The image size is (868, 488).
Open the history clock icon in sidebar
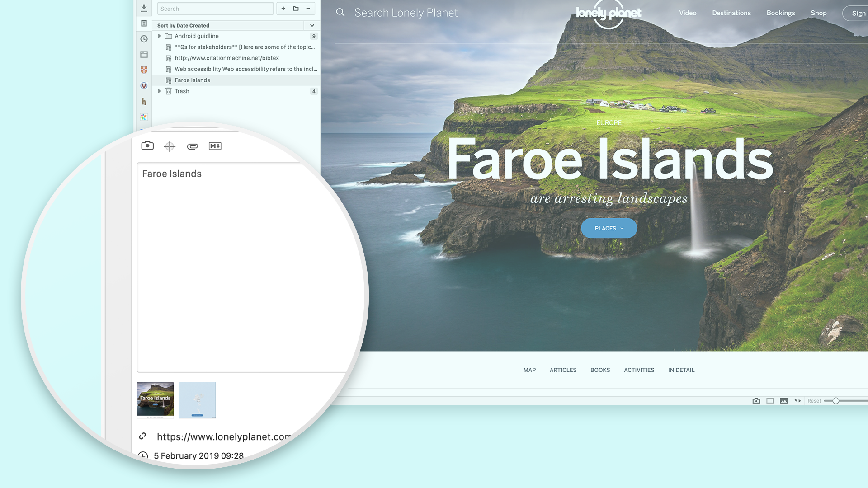(144, 39)
